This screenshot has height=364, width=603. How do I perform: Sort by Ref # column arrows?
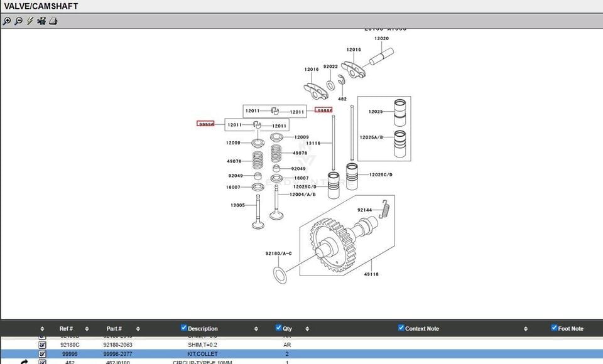[x=87, y=328]
